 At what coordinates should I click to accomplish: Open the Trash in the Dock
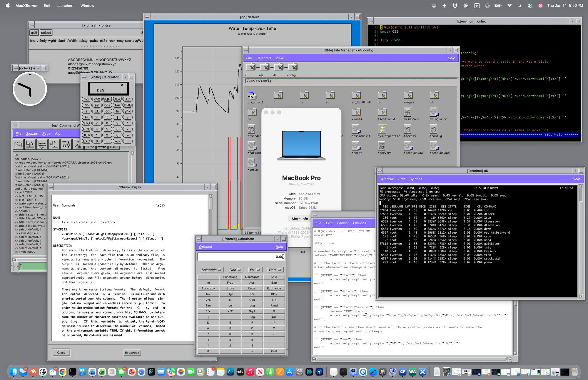(575, 372)
